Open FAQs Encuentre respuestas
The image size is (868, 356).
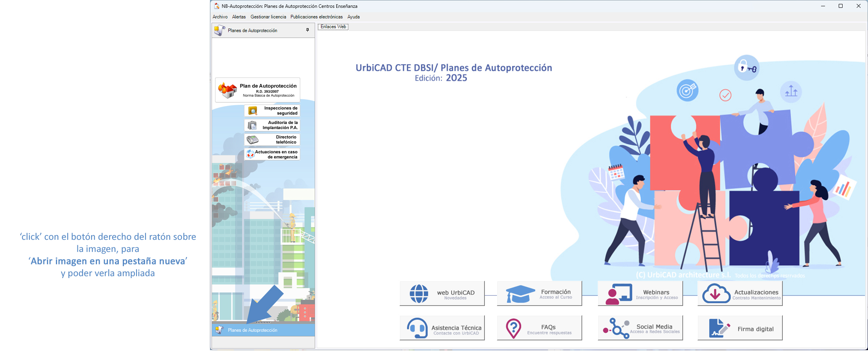coord(540,328)
